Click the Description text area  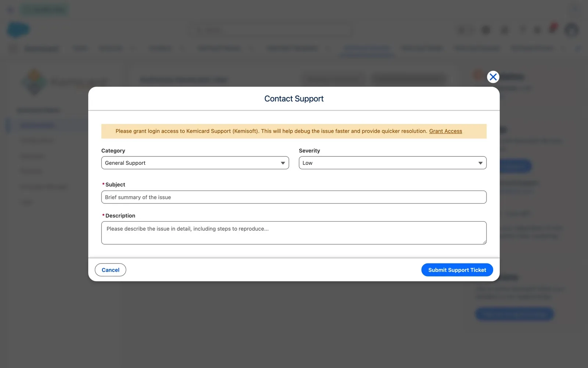point(294,233)
